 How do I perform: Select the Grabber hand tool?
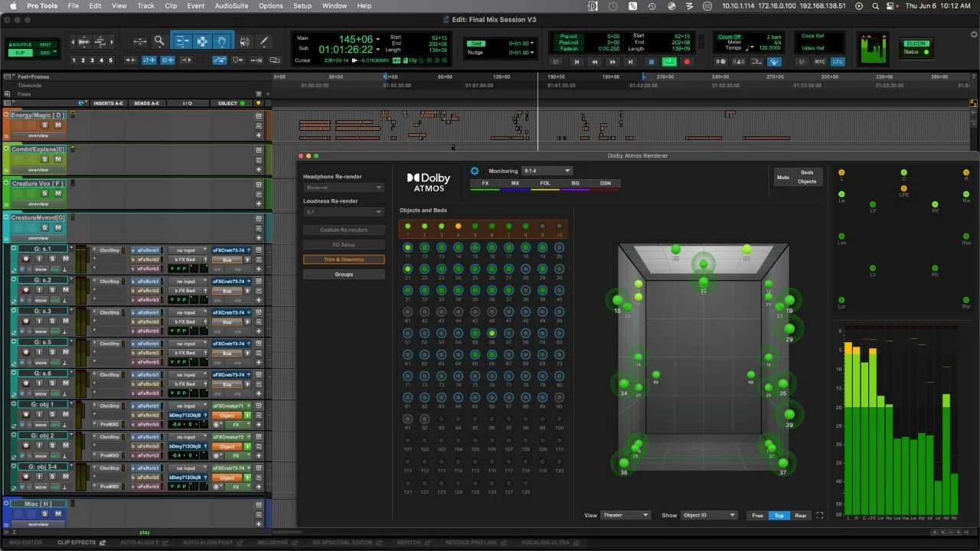pos(221,41)
